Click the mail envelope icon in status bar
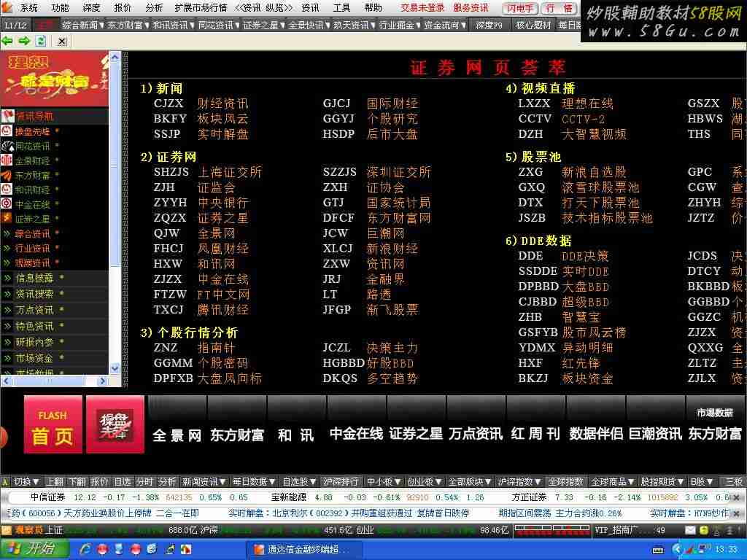The width and height of the screenshot is (747, 560). point(690,530)
